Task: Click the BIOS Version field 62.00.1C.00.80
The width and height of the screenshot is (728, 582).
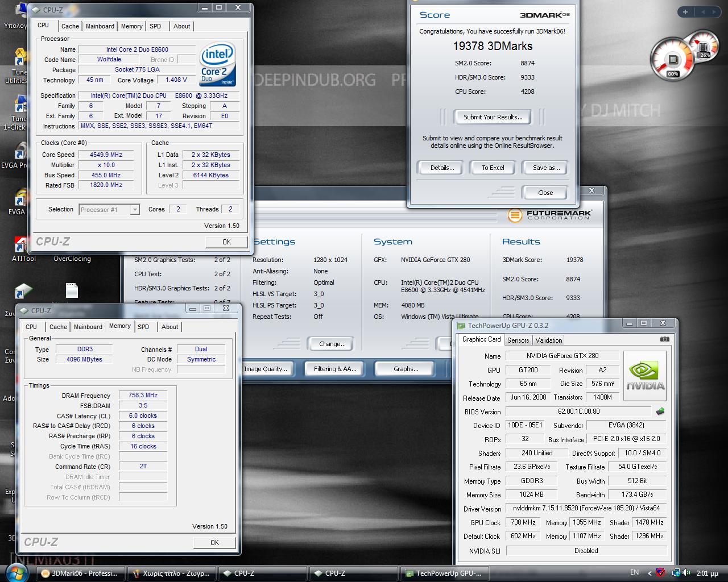Action: click(x=578, y=411)
